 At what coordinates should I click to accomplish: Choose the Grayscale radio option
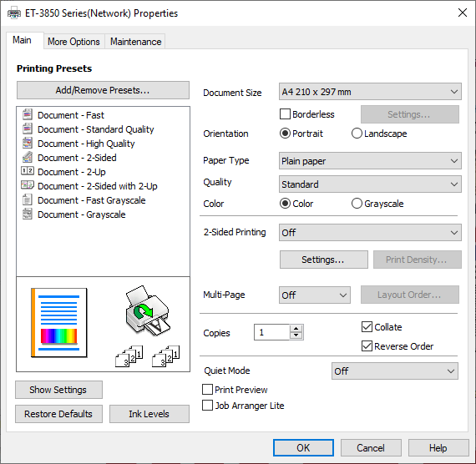pos(357,204)
